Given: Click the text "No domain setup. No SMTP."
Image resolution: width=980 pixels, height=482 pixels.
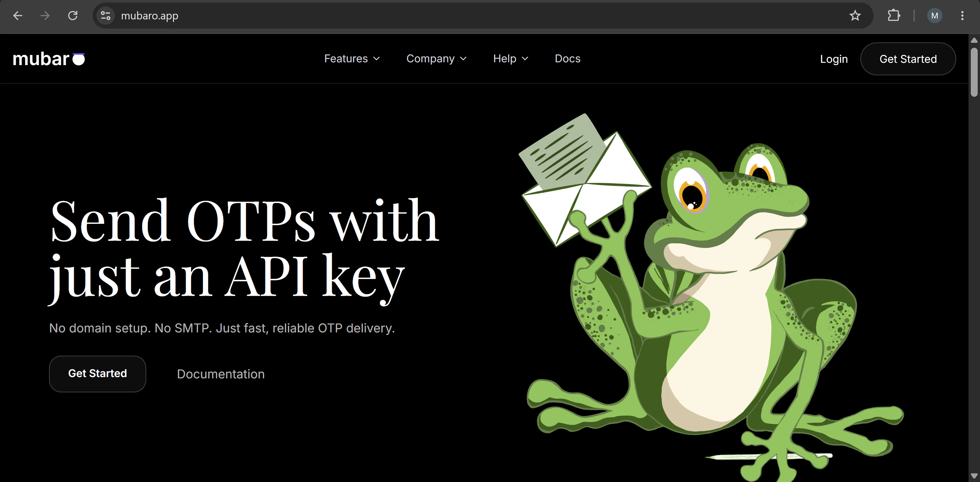Looking at the screenshot, I should (x=130, y=328).
